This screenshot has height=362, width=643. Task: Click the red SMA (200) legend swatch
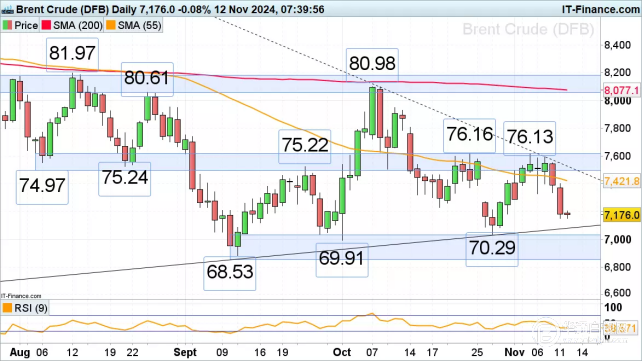[x=46, y=25]
